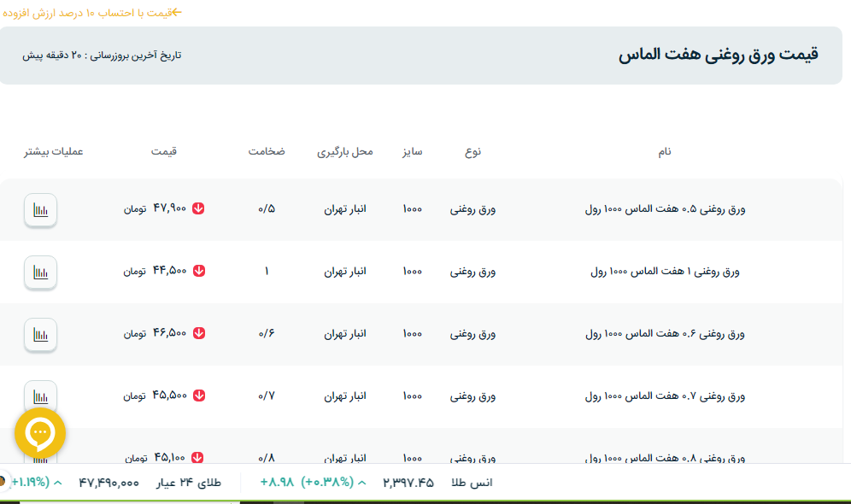Open product ورق روغنی ۱ هفت الماس ۱۰۰۰ رول
851x504 pixels.
(665, 272)
